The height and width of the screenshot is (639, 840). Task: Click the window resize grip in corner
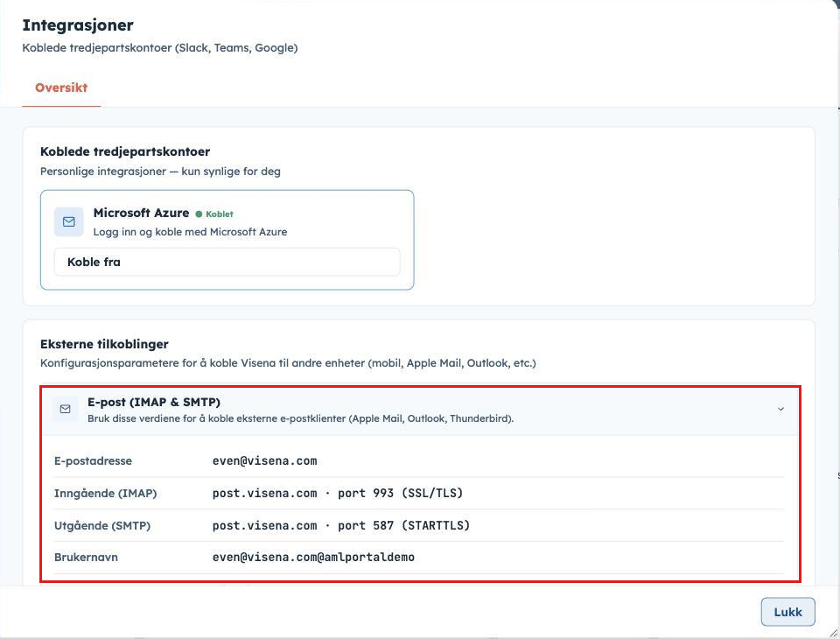pyautogui.click(x=834, y=633)
